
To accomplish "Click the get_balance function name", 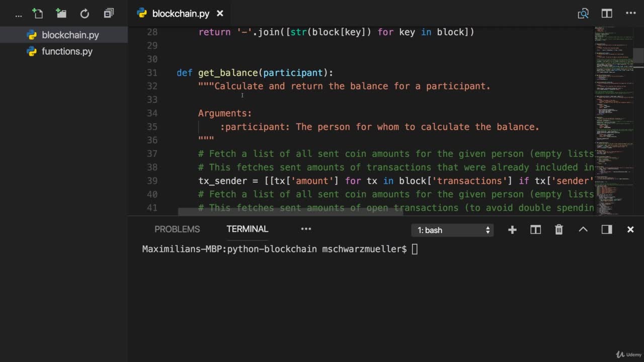I will tap(228, 73).
